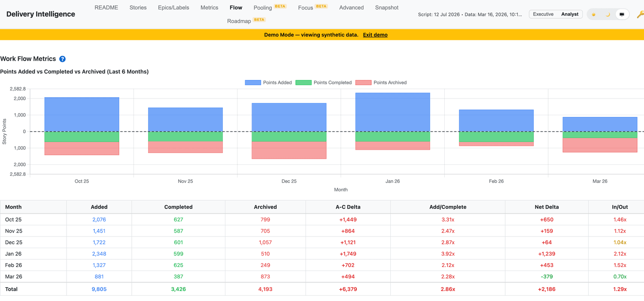644x301 pixels.
Task: Open the Focus beta tab
Action: (x=313, y=8)
